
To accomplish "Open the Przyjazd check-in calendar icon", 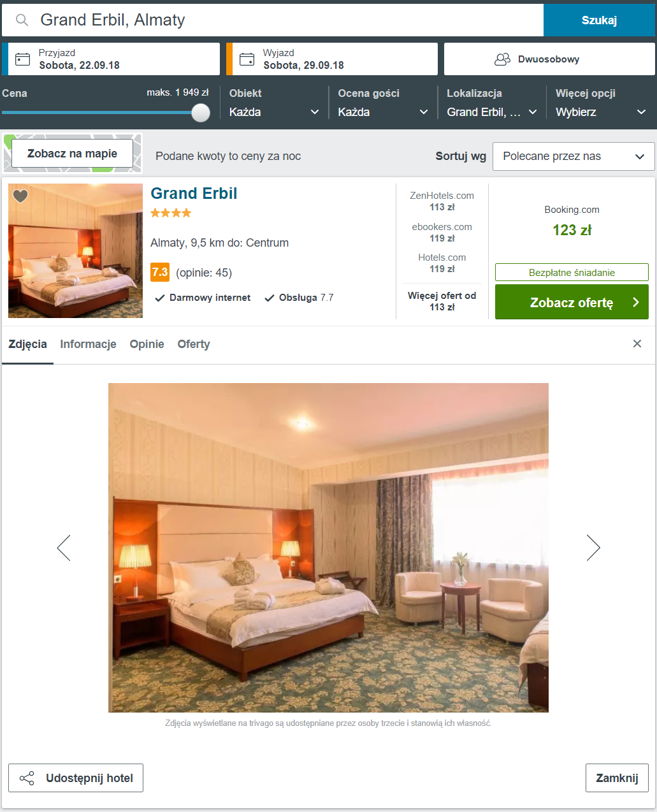I will click(x=23, y=59).
